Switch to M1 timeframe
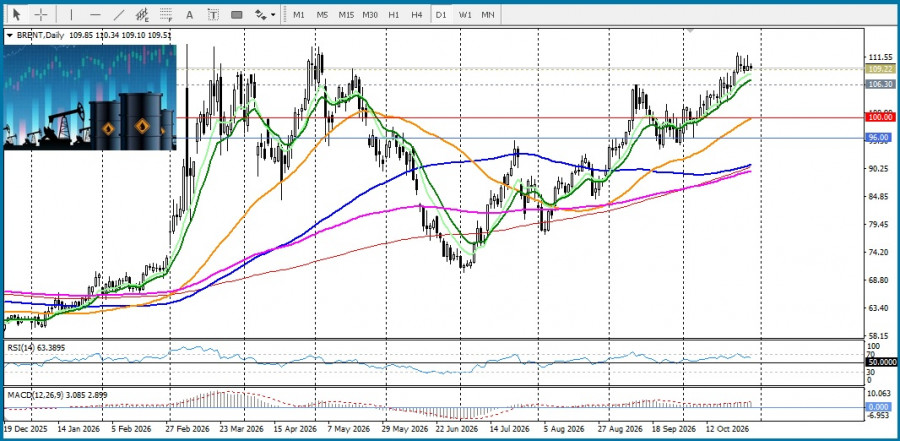The image size is (900, 441). [298, 14]
